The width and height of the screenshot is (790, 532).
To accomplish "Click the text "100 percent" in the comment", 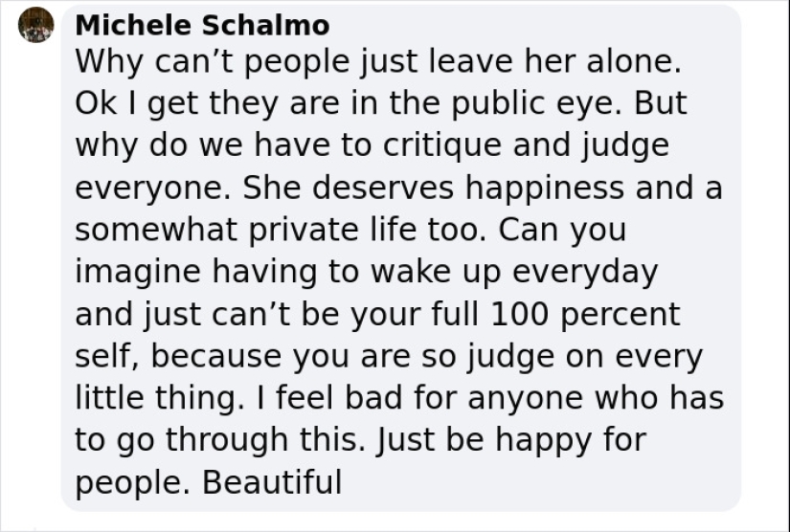I will pos(585,315).
